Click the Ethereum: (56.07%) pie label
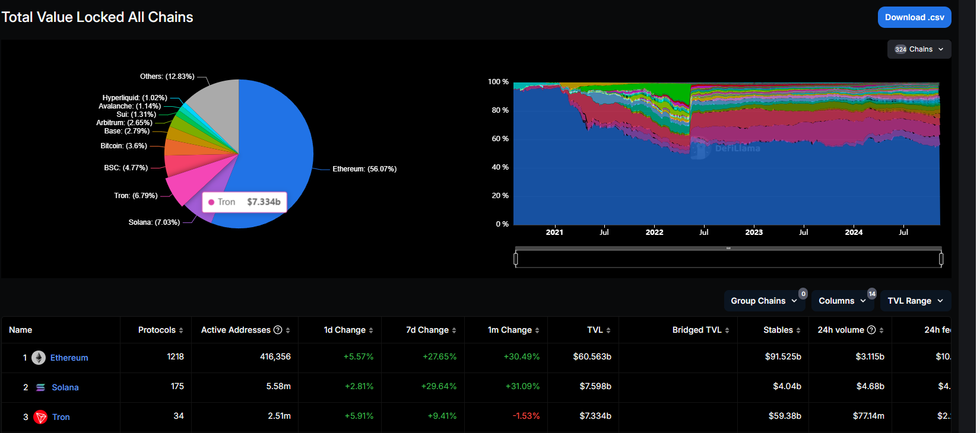Viewport: 980px width, 433px height. [364, 169]
